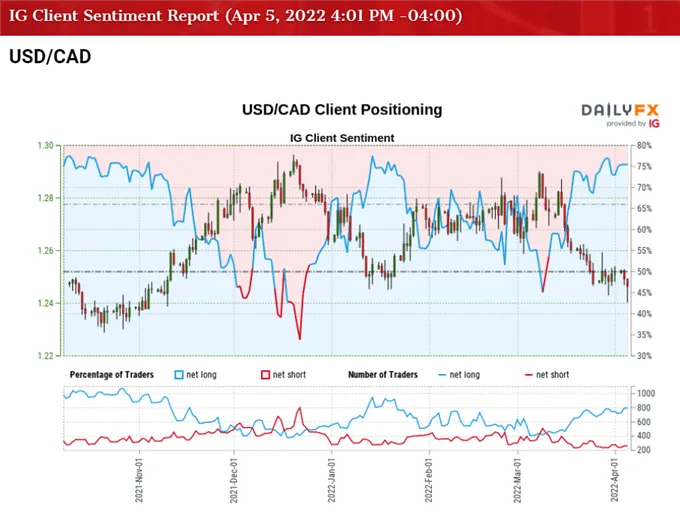
Task: Click the DailyFX logo
Action: (620, 110)
